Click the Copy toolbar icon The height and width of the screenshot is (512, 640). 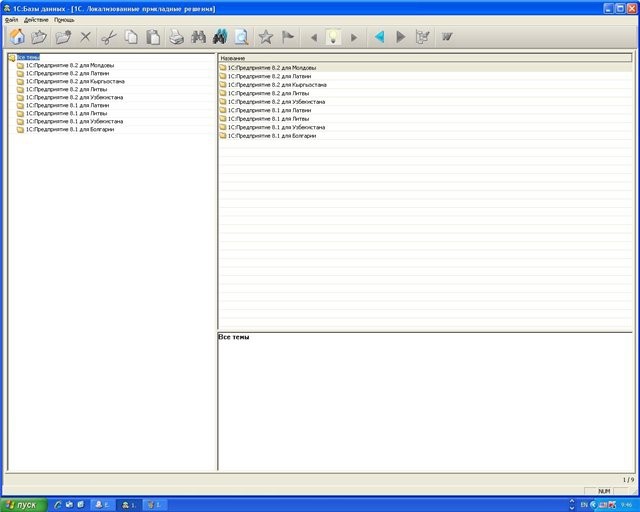click(131, 37)
